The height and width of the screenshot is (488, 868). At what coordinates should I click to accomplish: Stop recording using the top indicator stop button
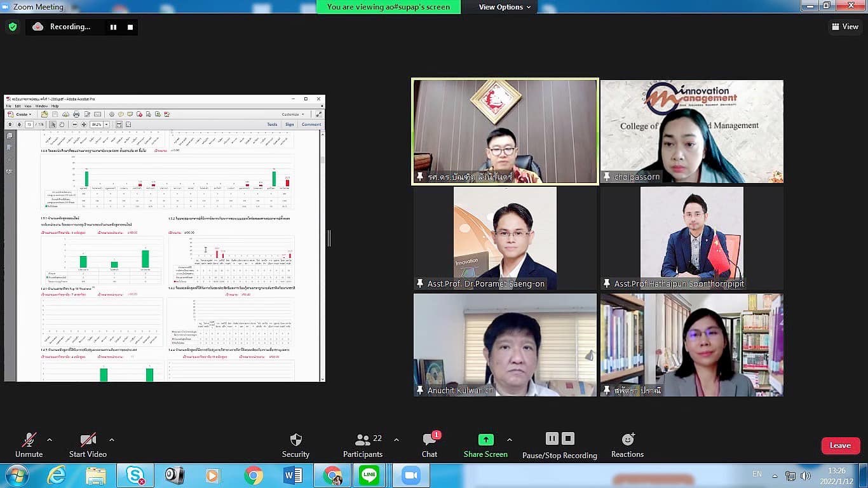130,27
